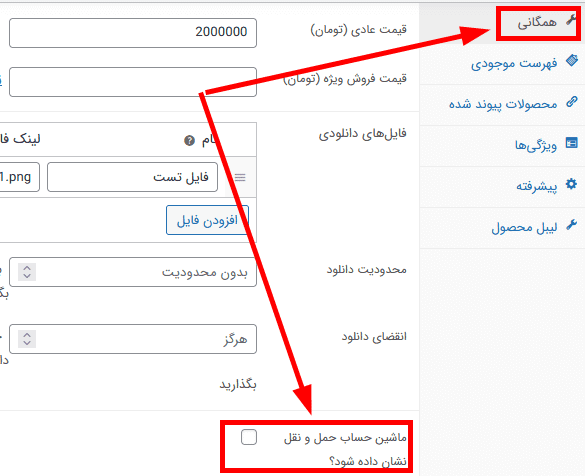Click the gear icon beside پیشرفته

point(572,184)
